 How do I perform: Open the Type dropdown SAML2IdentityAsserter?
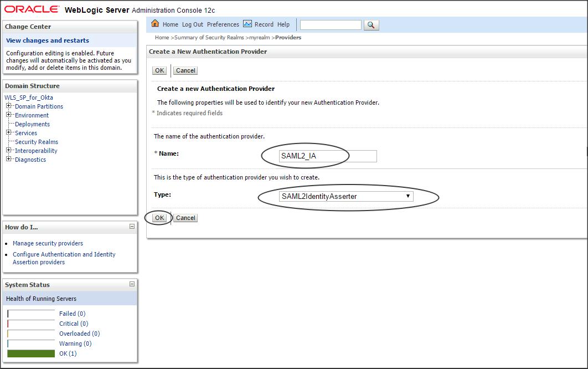[345, 196]
